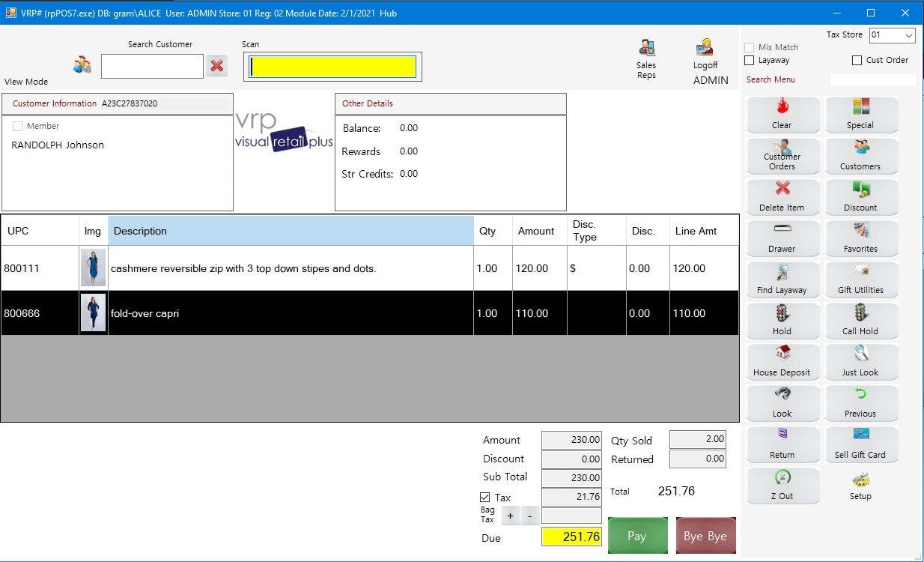Decrease bag tax with minus button
The height and width of the screenshot is (562, 924).
pyautogui.click(x=529, y=516)
